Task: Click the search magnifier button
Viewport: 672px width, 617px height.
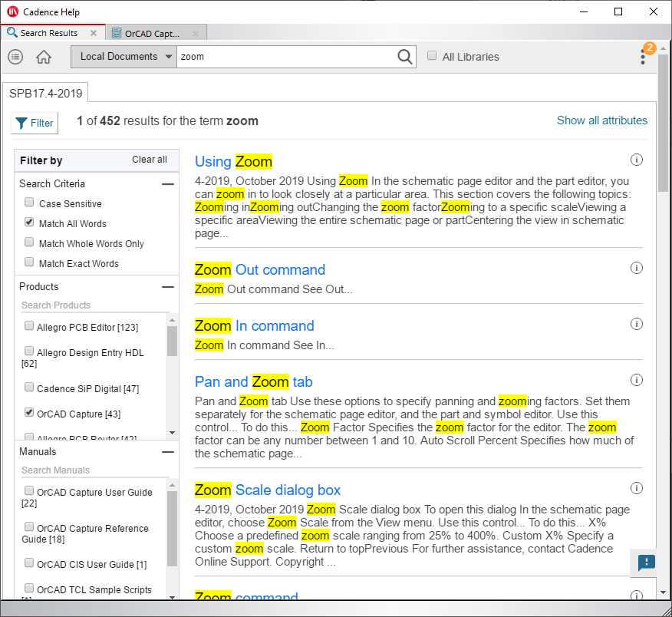Action: (x=404, y=57)
